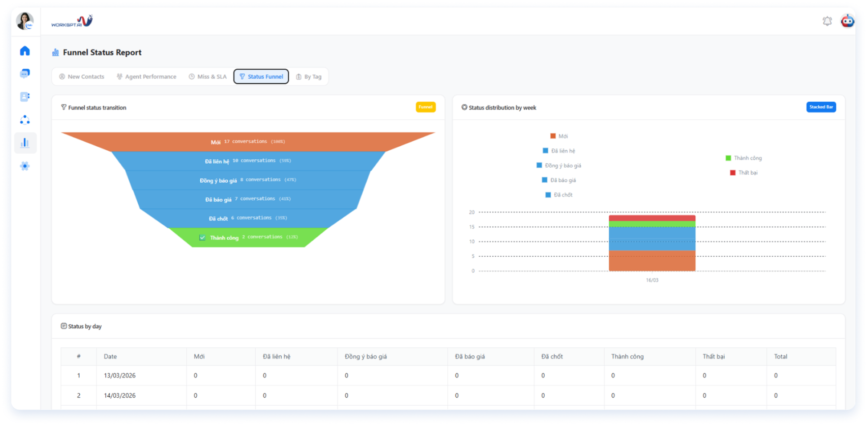The image size is (868, 426).
Task: Open the reports bar chart sidebar icon
Action: tap(25, 143)
